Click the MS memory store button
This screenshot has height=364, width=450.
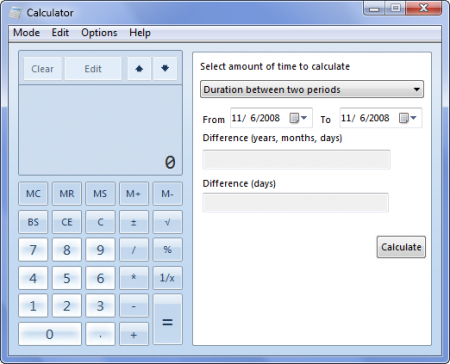pyautogui.click(x=100, y=194)
